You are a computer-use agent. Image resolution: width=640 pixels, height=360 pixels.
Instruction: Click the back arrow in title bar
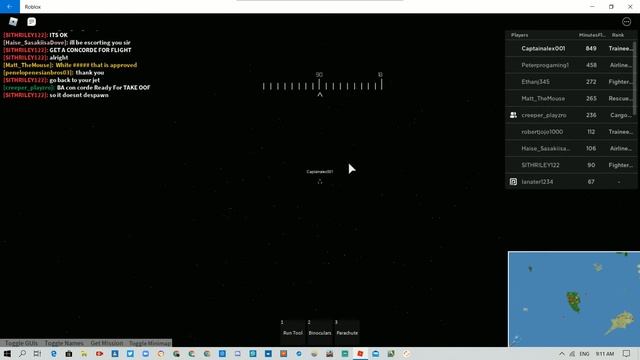(9, 7)
